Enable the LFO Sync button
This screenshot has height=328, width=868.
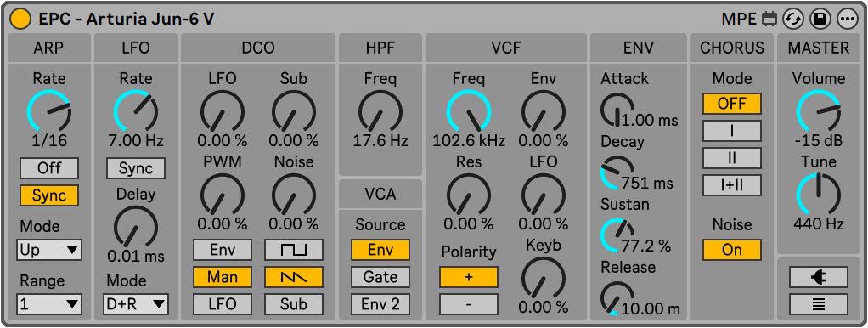136,168
